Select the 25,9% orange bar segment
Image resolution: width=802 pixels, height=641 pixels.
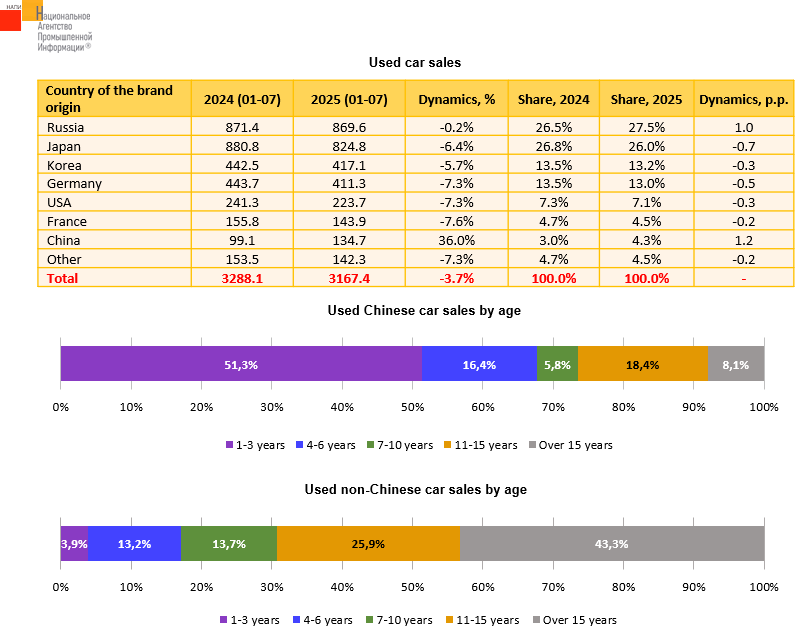(367, 544)
